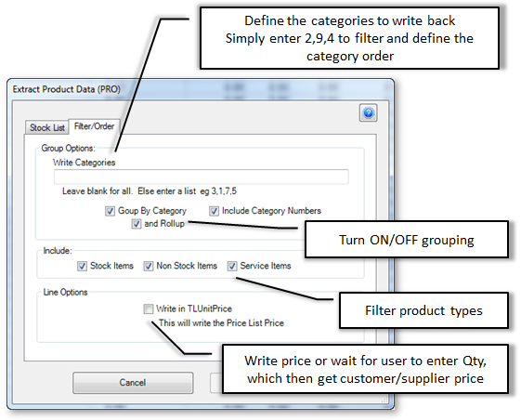Enable Write in TLUnitPrice checkbox
Viewport: 521px width, 420px height.
click(149, 308)
